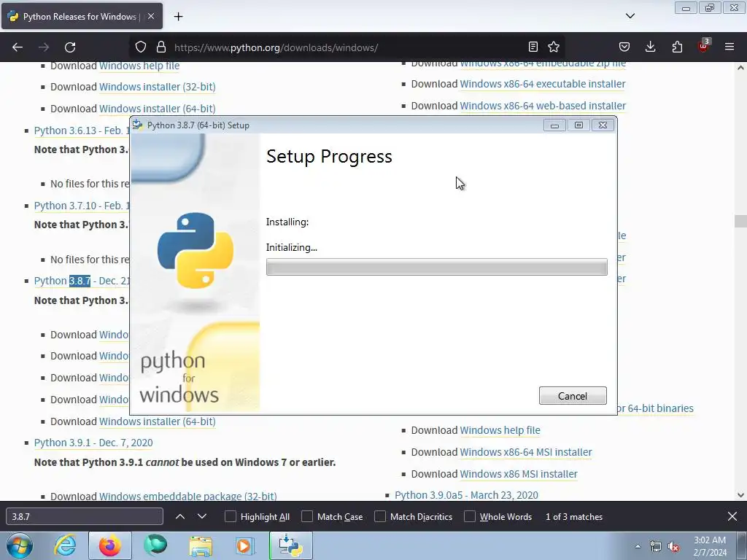This screenshot has width=747, height=560.
Task: Reload the python.org page
Action: point(70,47)
